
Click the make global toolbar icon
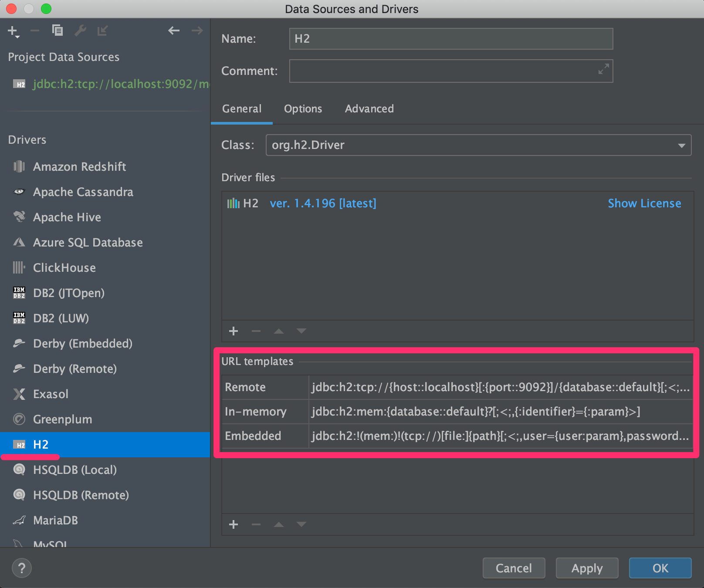click(103, 30)
